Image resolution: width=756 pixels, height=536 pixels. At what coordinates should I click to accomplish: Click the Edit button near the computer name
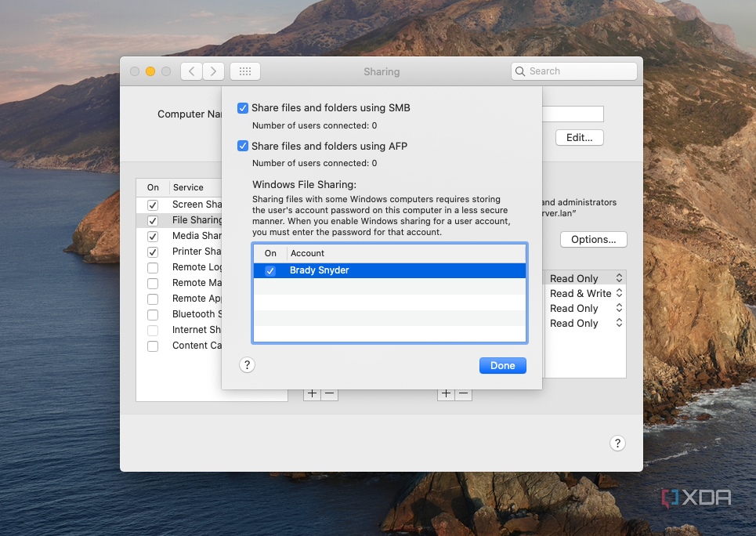click(x=579, y=137)
